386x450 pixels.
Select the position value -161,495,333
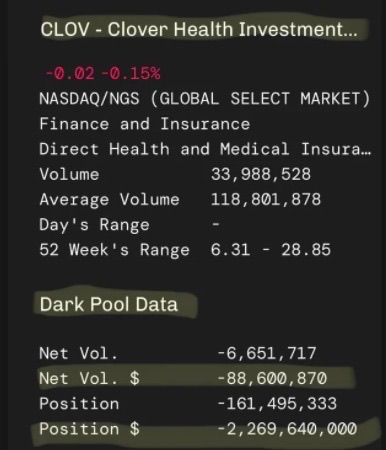point(277,404)
